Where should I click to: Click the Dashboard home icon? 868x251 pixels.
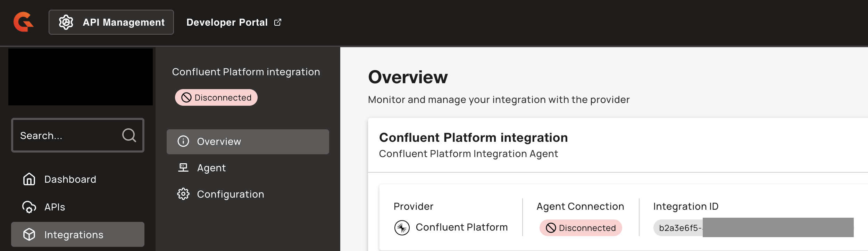click(x=29, y=179)
